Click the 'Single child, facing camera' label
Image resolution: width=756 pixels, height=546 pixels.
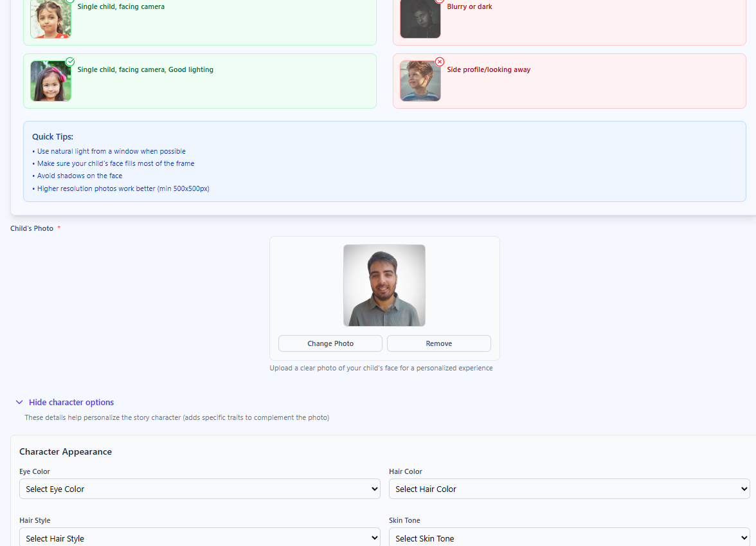pyautogui.click(x=121, y=6)
